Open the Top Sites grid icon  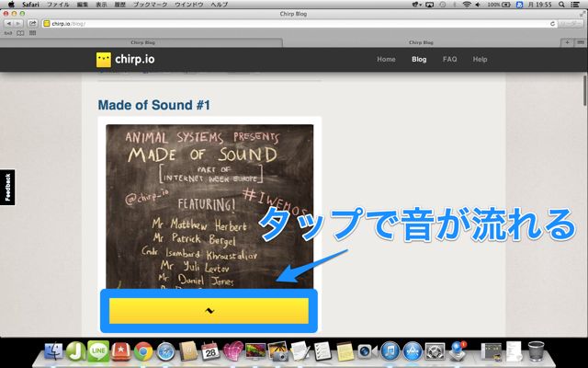pyautogui.click(x=33, y=33)
